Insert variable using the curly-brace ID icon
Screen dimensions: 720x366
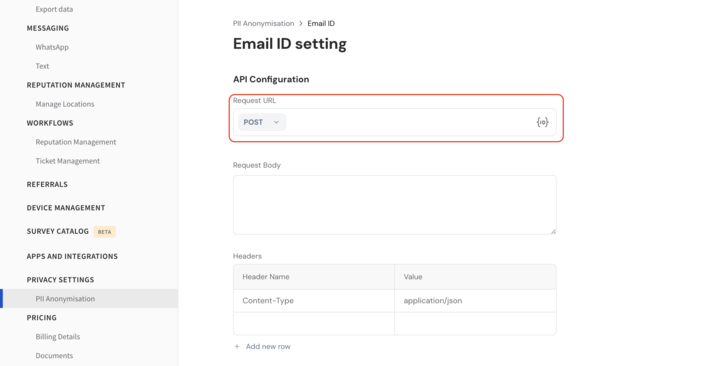point(542,122)
